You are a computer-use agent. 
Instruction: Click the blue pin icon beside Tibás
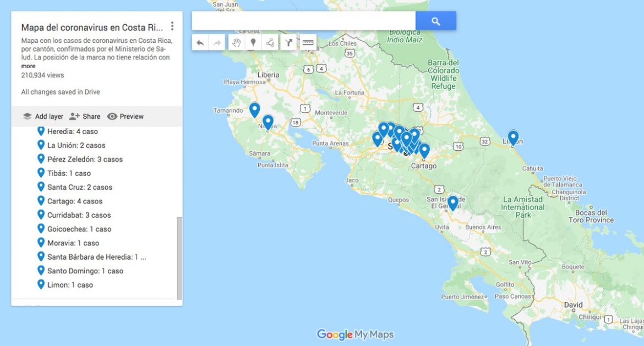tap(41, 173)
